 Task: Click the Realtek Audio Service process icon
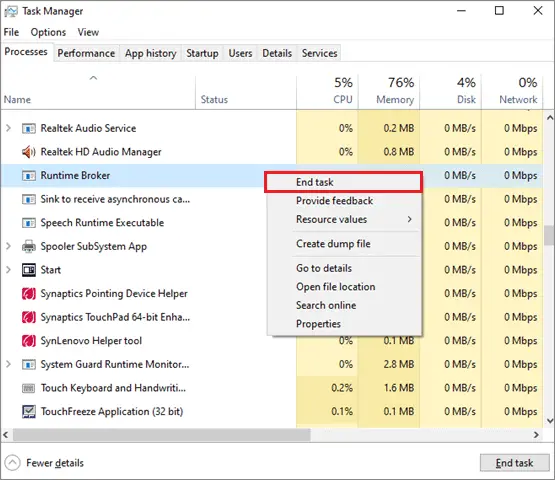[x=29, y=128]
